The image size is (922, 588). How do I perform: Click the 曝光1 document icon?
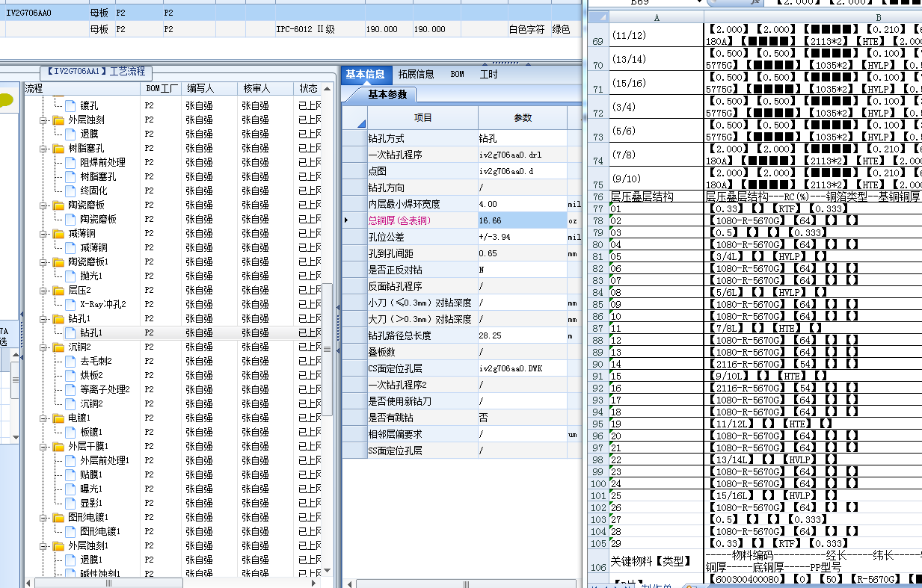71,489
